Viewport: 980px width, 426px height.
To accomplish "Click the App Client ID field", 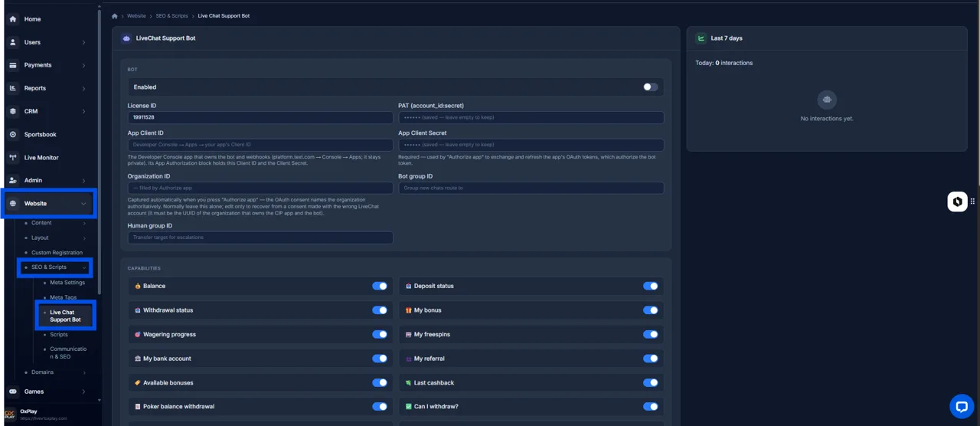I will point(260,145).
